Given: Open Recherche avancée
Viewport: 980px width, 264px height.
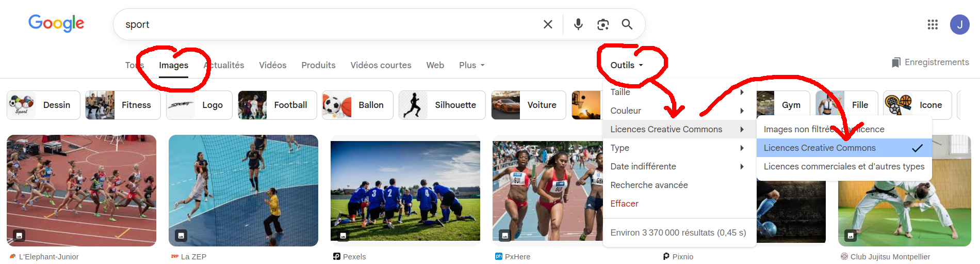Looking at the screenshot, I should coord(649,185).
